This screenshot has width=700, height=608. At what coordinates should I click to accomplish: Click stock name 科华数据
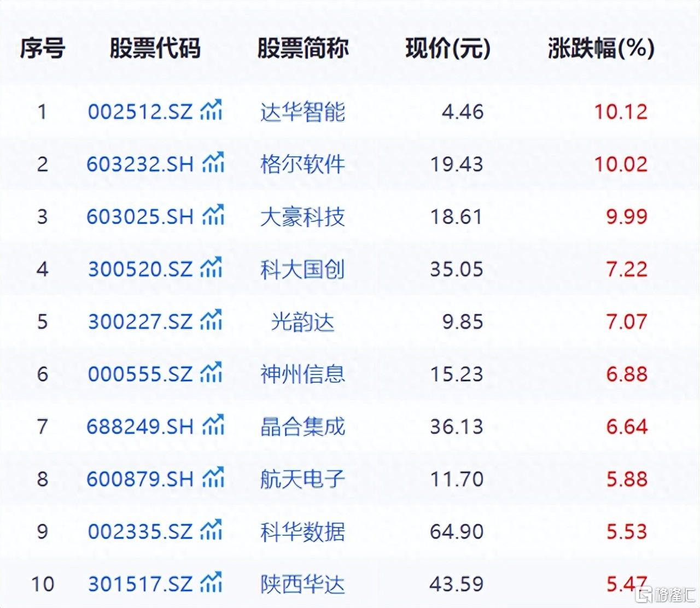[x=302, y=532]
